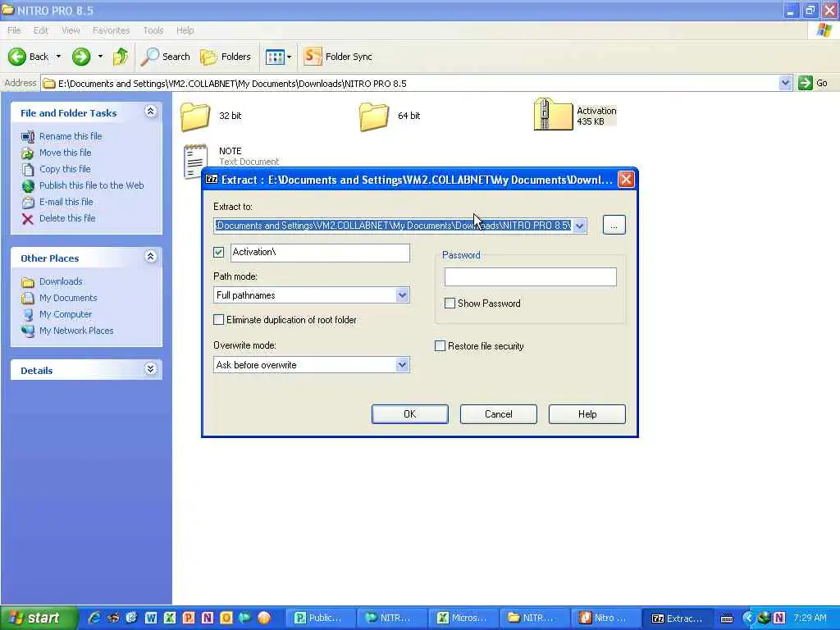
Task: Click the Activation\ subfolder name field
Action: pos(320,253)
